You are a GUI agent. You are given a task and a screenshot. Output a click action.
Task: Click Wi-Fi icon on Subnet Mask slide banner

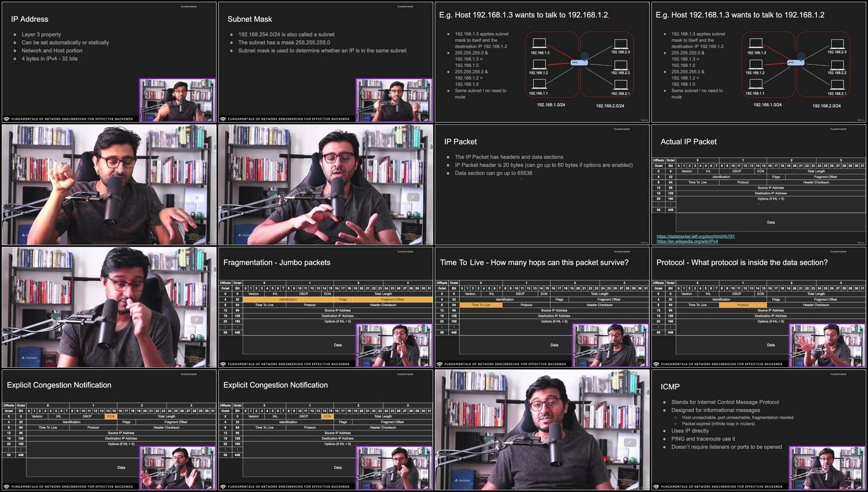pyautogui.click(x=223, y=119)
